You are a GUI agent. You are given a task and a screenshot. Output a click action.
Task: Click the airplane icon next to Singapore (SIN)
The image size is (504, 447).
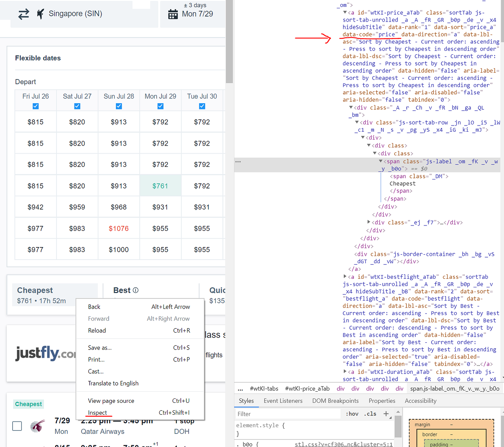point(40,13)
